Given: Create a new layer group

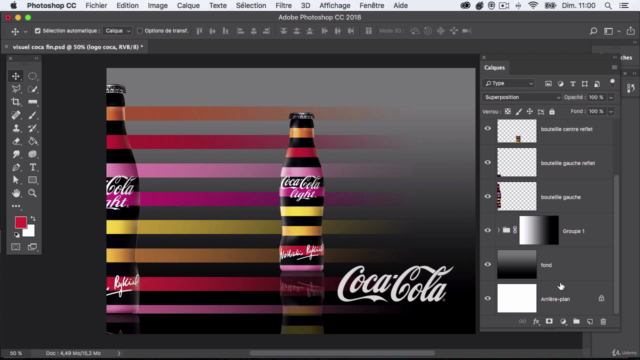Looking at the screenshot, I should point(576,322).
